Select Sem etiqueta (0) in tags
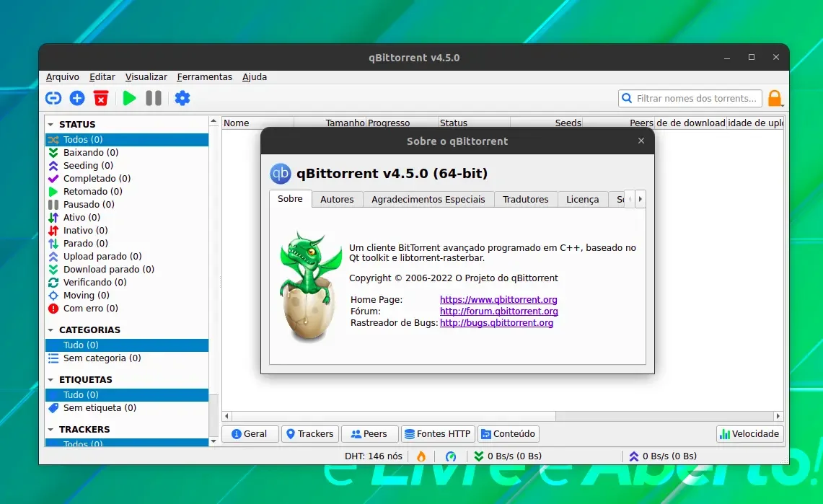 pyautogui.click(x=127, y=408)
